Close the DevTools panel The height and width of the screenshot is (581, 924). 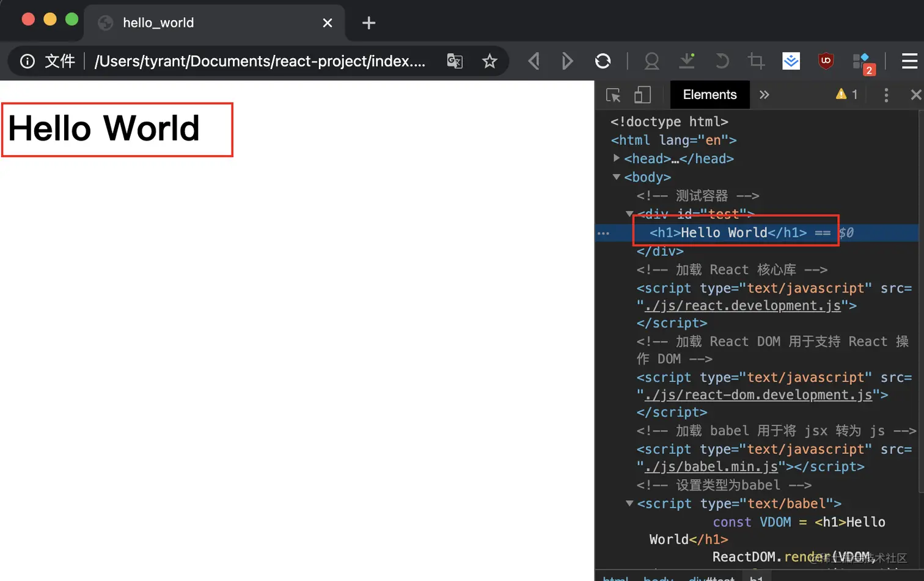pyautogui.click(x=915, y=95)
